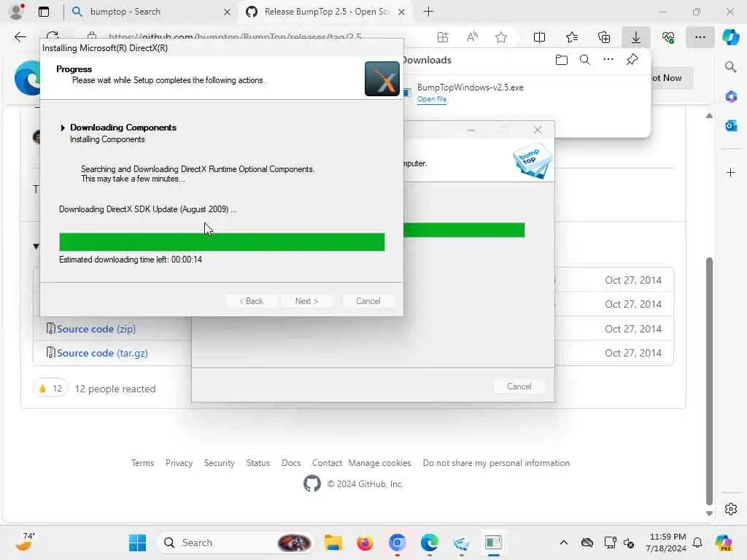
Task: Launch Firefox from the taskbar
Action: tap(365, 542)
